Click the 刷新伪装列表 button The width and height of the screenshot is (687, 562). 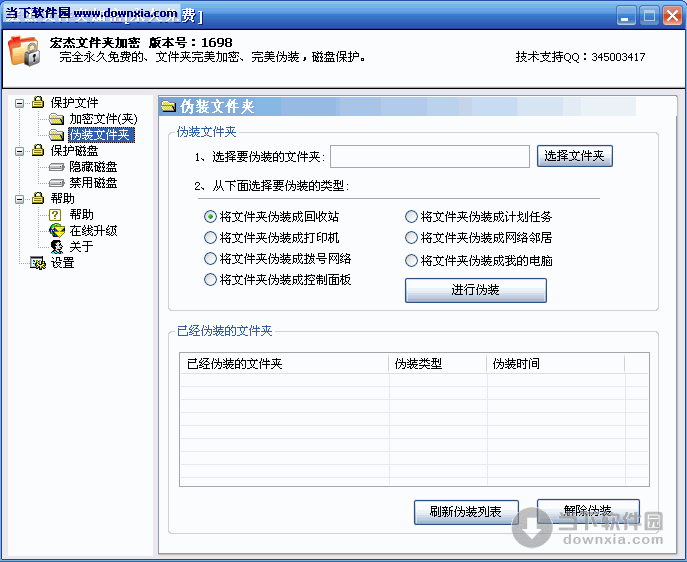pyautogui.click(x=465, y=512)
